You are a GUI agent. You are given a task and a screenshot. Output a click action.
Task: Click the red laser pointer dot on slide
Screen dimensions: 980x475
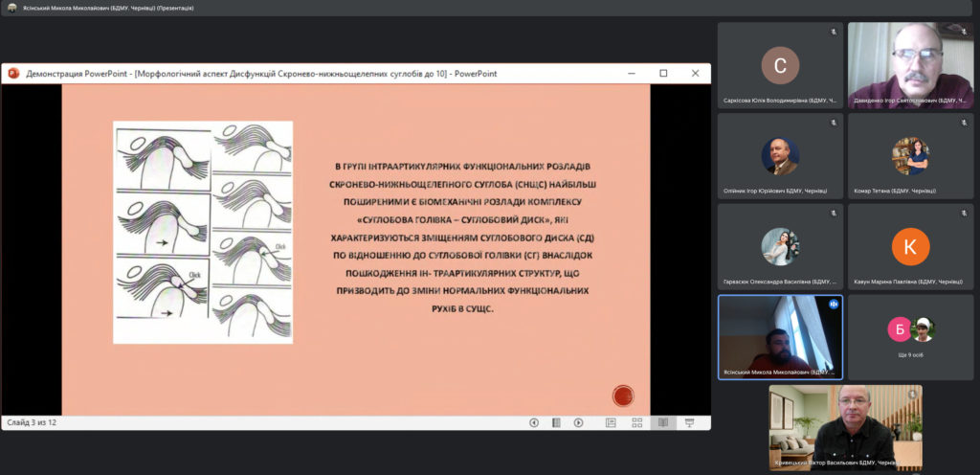tap(623, 395)
